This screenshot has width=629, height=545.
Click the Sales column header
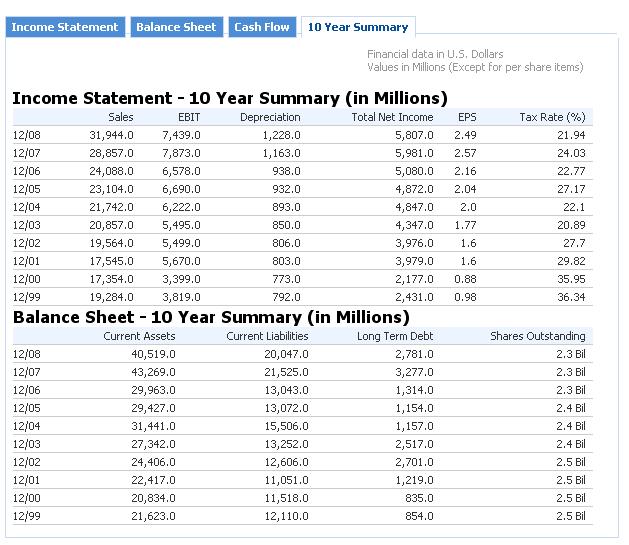tap(120, 117)
